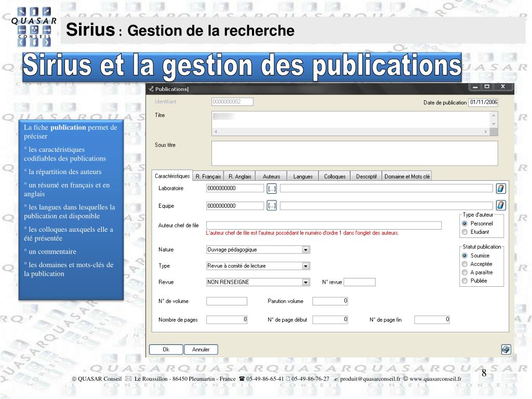
Task: Switch to the R. Anglais tab
Action: click(240, 177)
